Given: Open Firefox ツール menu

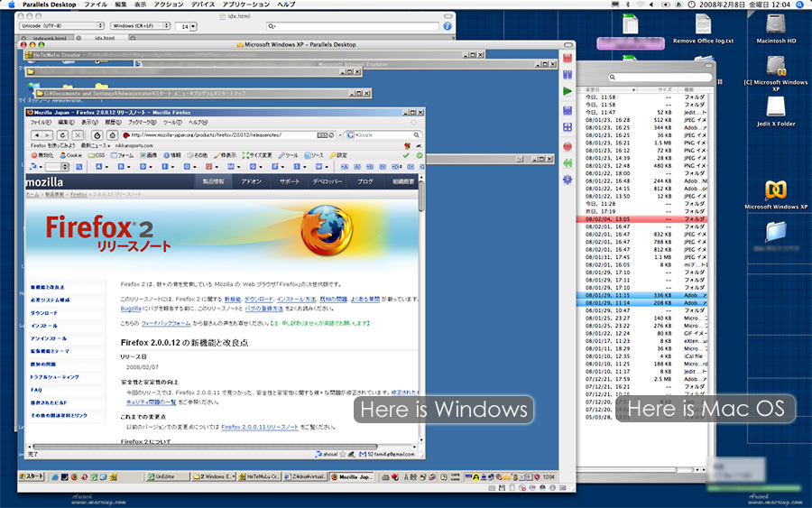Looking at the screenshot, I should click(x=172, y=123).
